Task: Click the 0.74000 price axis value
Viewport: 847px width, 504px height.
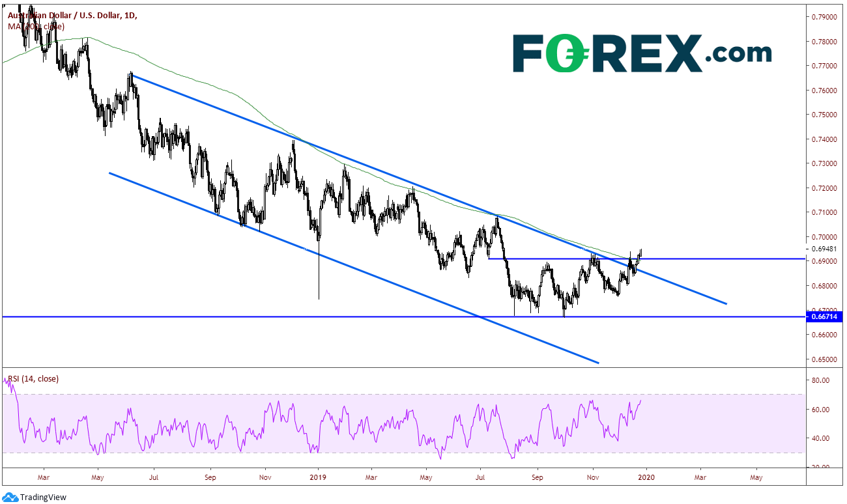Action: pos(825,139)
